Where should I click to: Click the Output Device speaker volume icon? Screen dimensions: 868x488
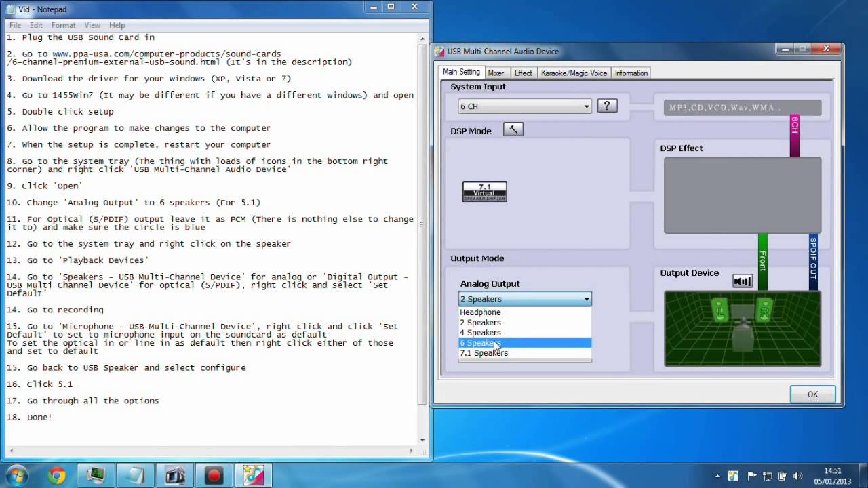743,281
